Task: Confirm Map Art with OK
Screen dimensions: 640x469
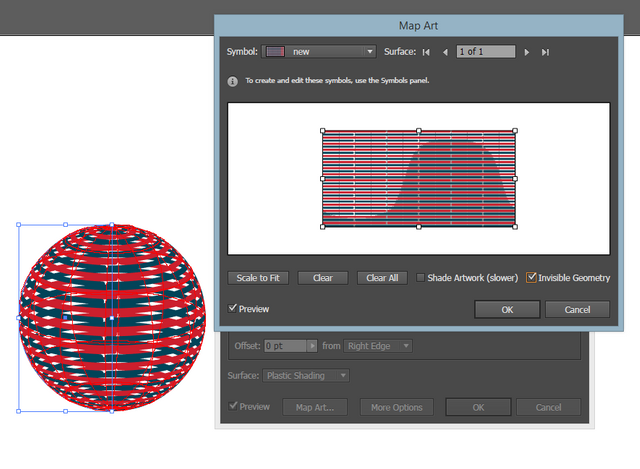Action: [x=507, y=309]
